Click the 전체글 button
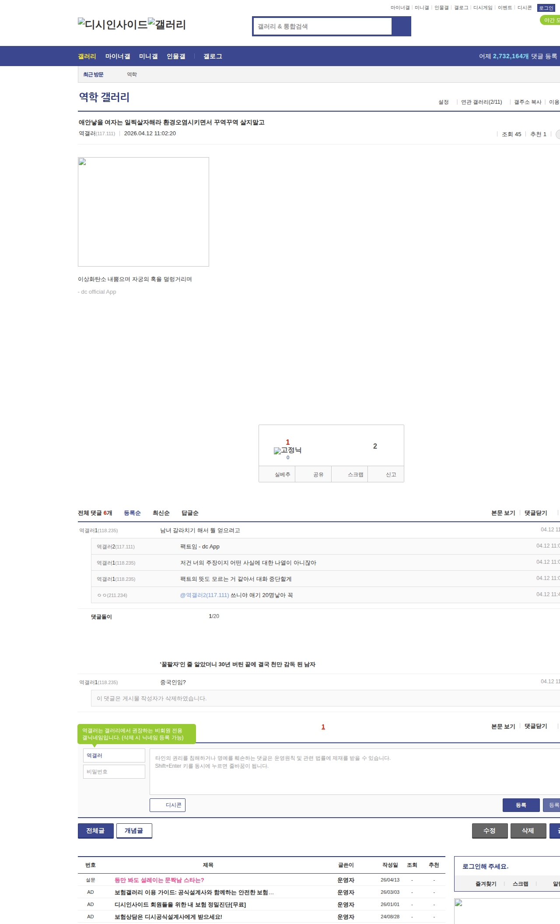Viewport: 560px width, 924px height. point(96,831)
